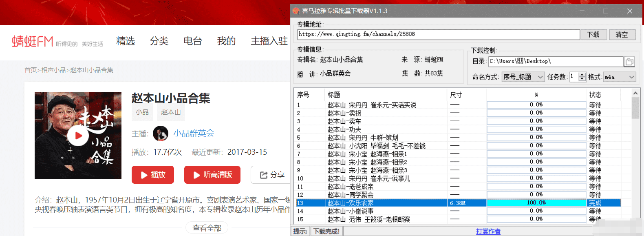Go to 首页 in the breadcrumb

(31, 70)
